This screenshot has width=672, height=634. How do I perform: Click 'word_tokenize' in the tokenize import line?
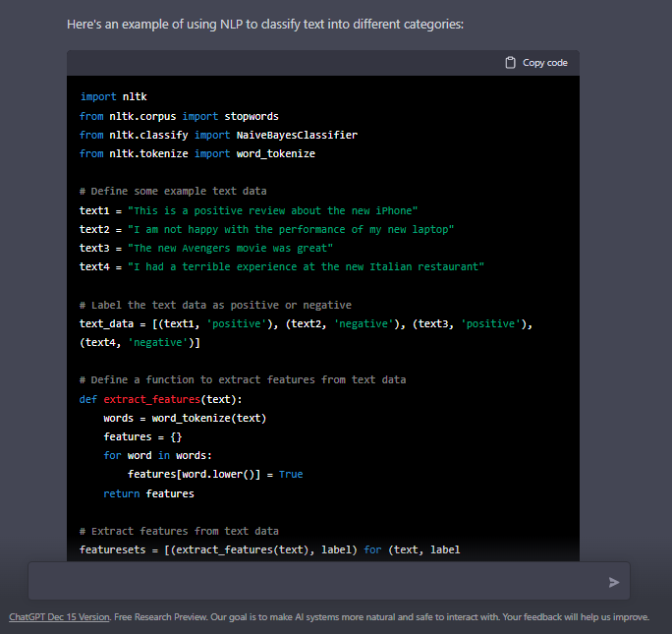click(275, 153)
